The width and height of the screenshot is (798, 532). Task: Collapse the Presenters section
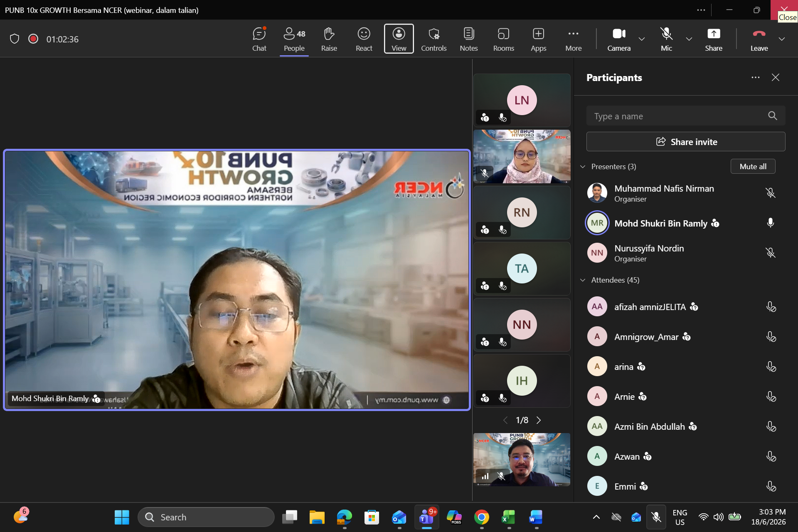(583, 167)
